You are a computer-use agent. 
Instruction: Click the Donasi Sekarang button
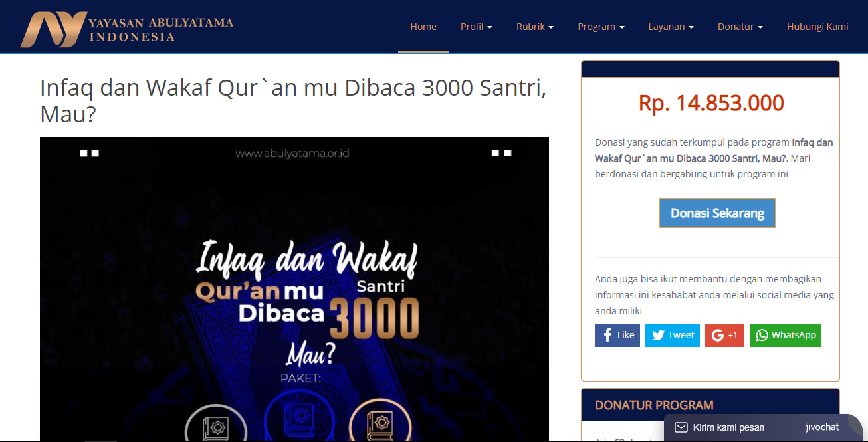coord(717,213)
